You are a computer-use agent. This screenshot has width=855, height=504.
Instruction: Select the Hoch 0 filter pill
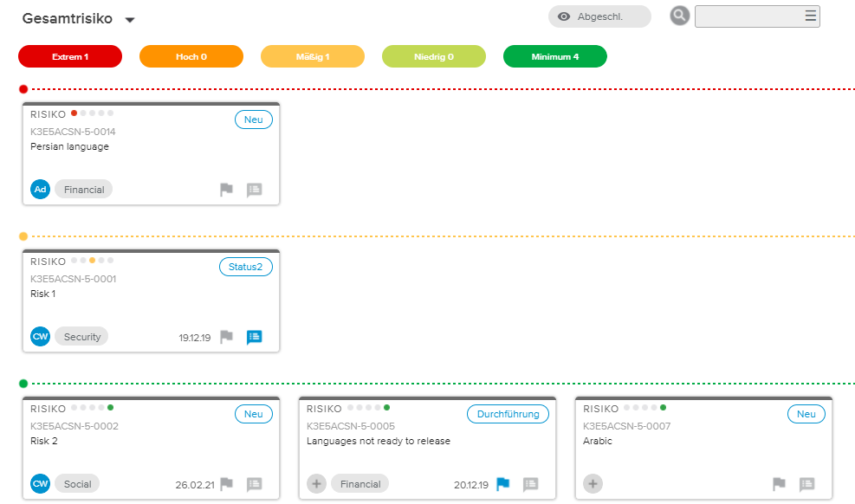[191, 56]
